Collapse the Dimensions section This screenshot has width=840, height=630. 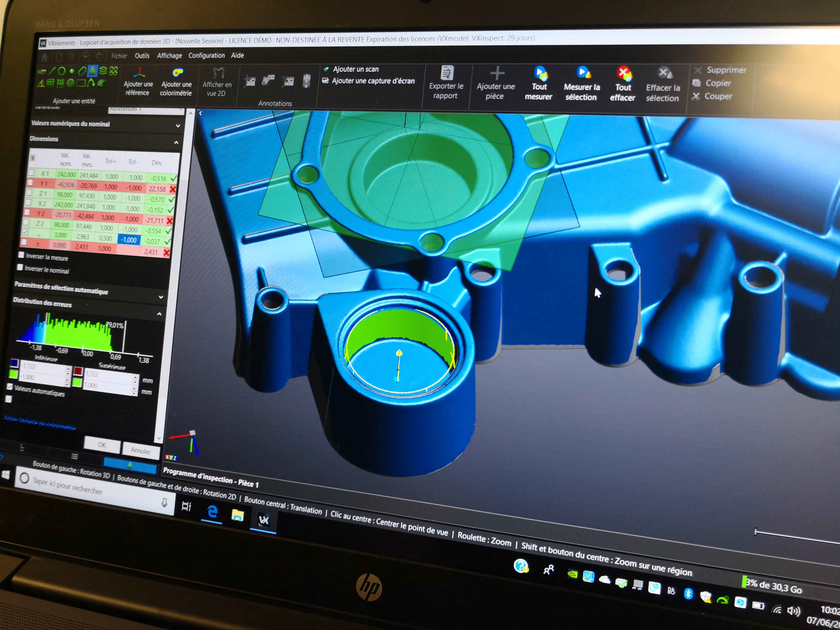click(x=176, y=143)
